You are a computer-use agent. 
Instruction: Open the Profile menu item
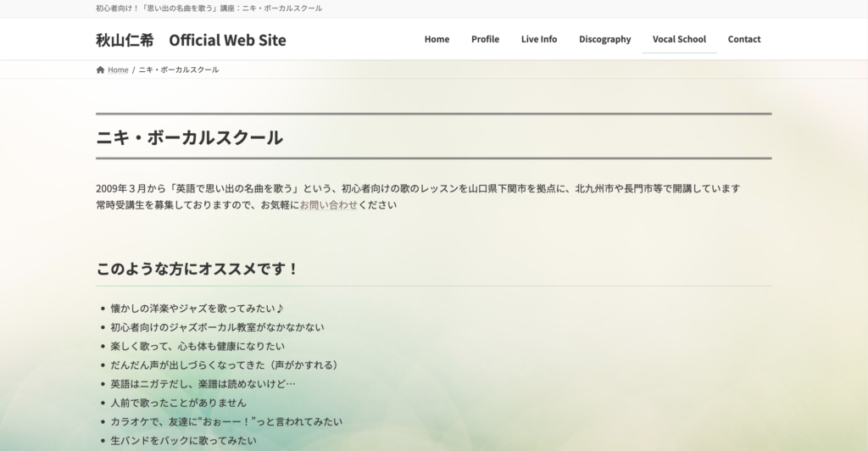(x=485, y=39)
